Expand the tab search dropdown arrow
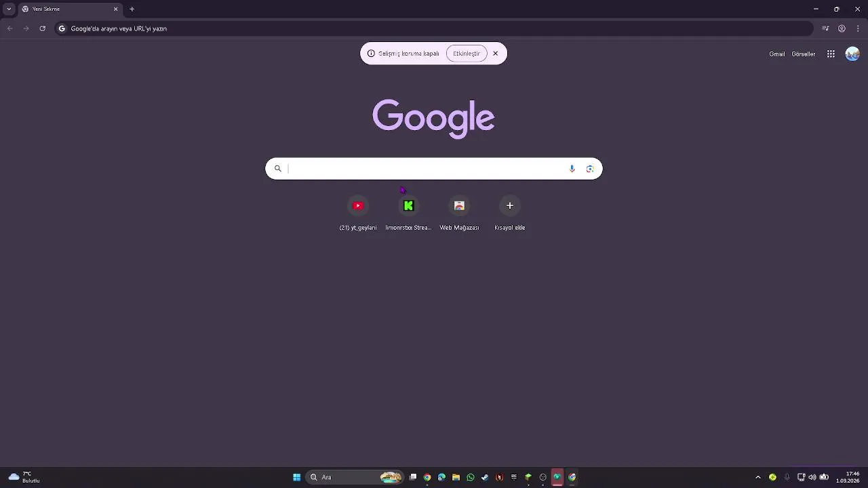 tap(9, 9)
